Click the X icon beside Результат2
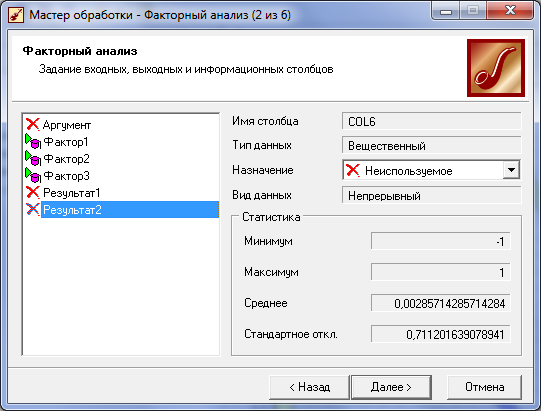The image size is (541, 411). (x=33, y=209)
